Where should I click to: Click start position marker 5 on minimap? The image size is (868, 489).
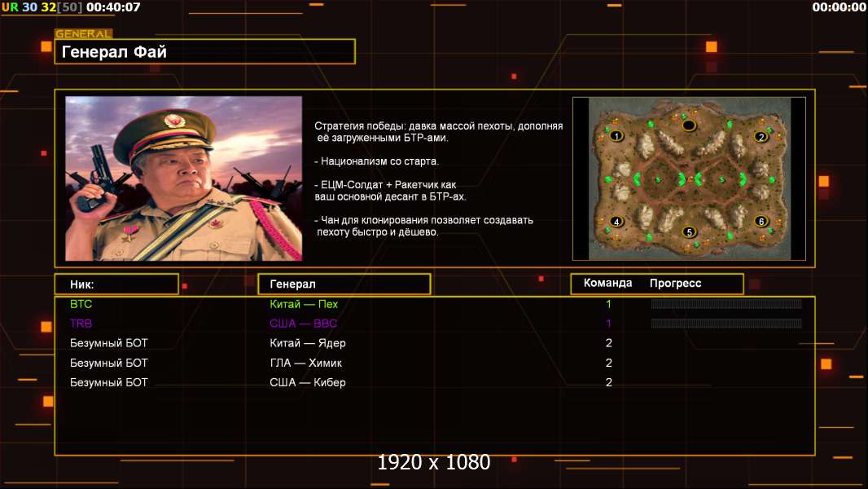689,231
